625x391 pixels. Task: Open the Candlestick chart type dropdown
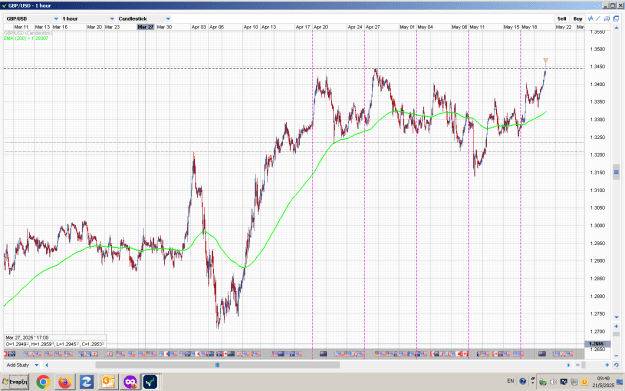coord(144,19)
